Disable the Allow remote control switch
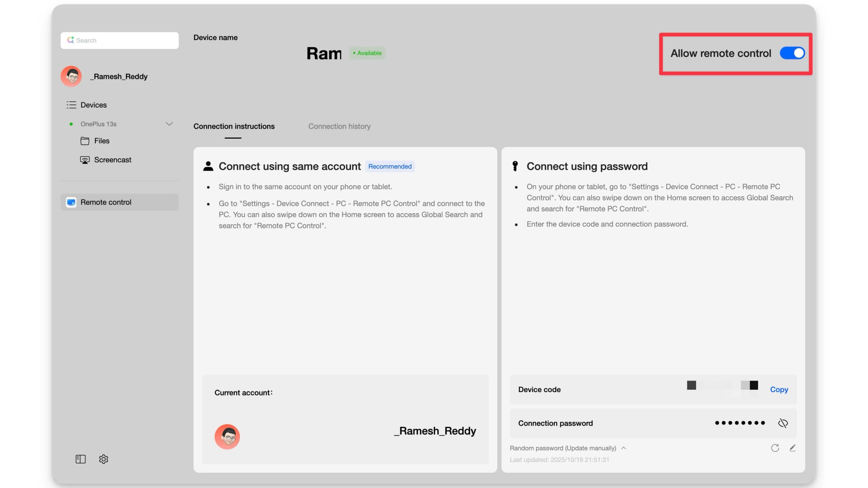 (792, 53)
